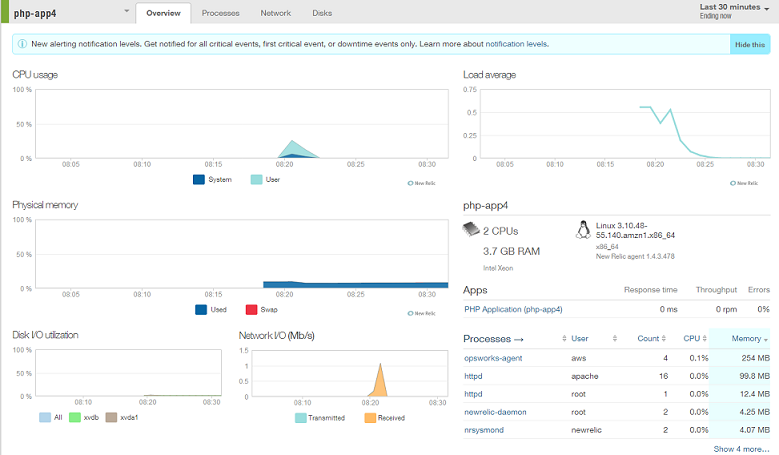Click the CPU chip icon beside 2 CPUs
Screen dimensions: 779x455
coord(471,229)
